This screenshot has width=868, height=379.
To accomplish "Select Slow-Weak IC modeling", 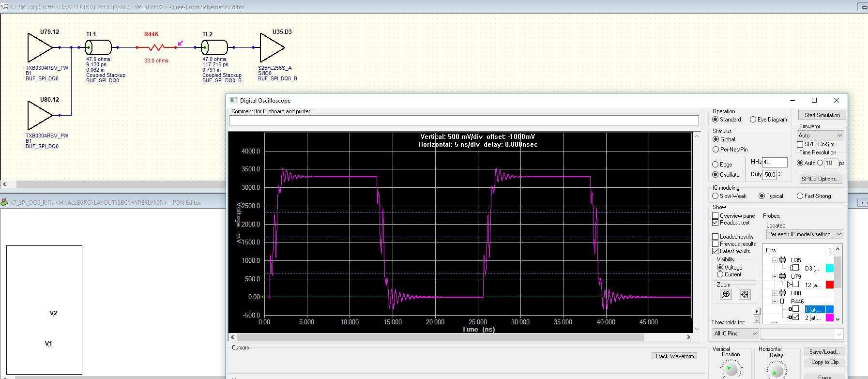I will [x=715, y=196].
